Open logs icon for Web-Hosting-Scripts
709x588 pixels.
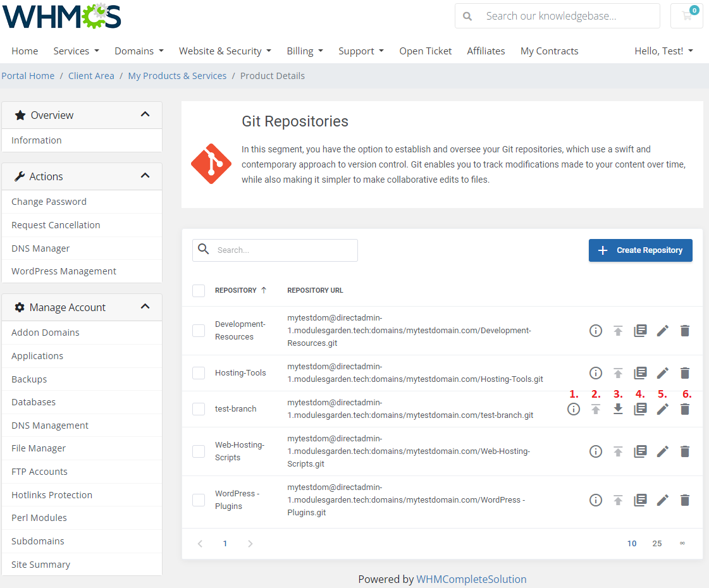pos(640,451)
